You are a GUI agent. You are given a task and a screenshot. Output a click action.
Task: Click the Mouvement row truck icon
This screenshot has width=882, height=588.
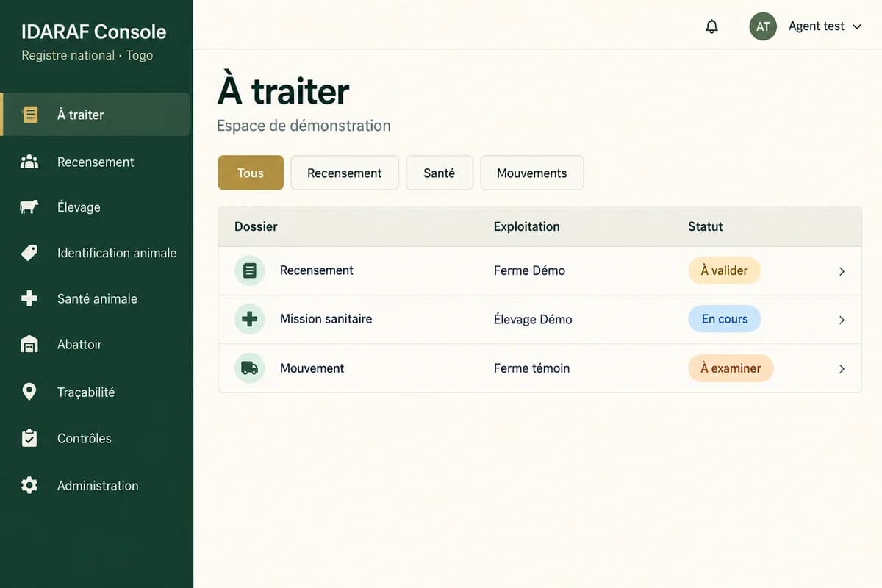(250, 368)
